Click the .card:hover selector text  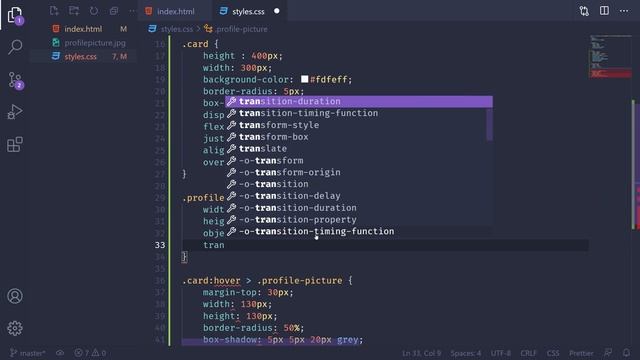pyautogui.click(x=211, y=281)
